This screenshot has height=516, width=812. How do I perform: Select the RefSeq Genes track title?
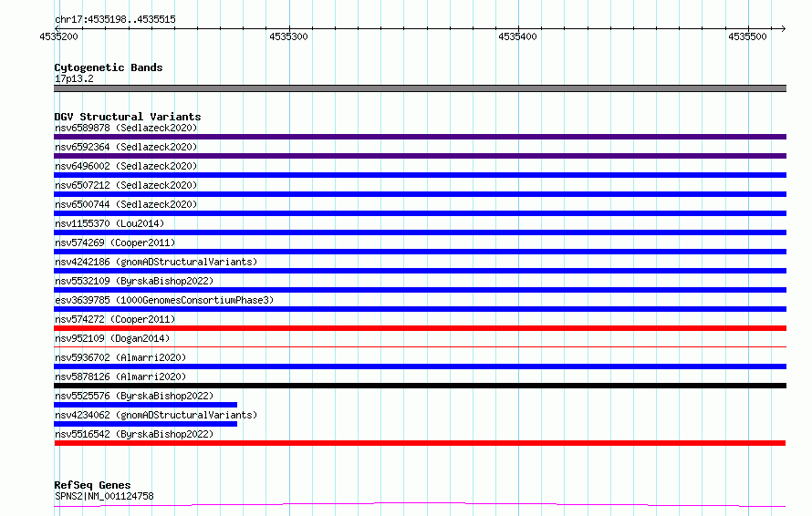click(x=92, y=485)
